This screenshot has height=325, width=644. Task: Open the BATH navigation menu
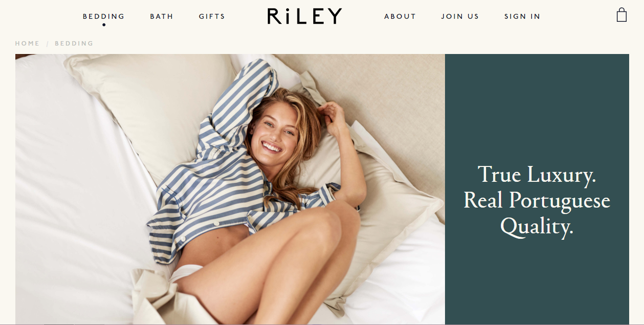click(162, 16)
